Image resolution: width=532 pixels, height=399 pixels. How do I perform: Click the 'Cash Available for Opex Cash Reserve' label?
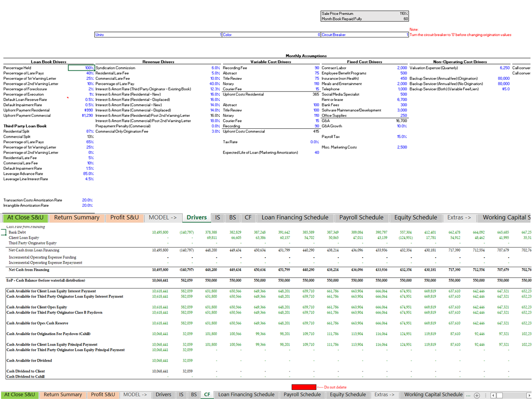click(x=37, y=323)
